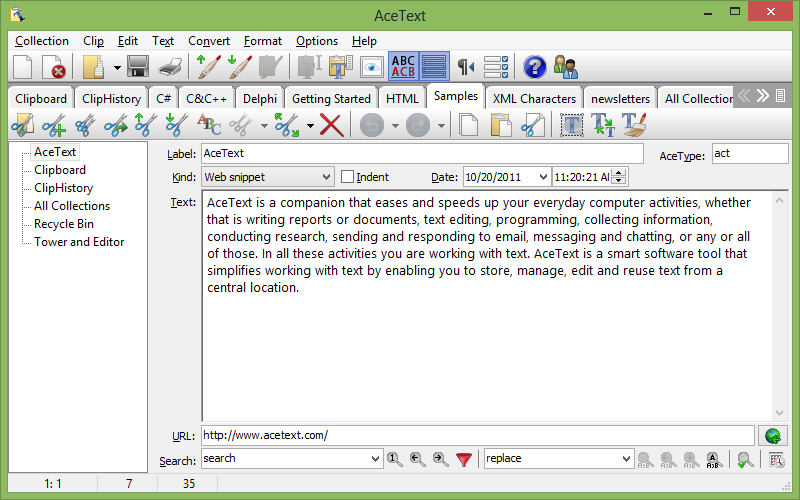Click the clipboard paste icon in clip toolbar
800x500 pixels.
click(501, 125)
